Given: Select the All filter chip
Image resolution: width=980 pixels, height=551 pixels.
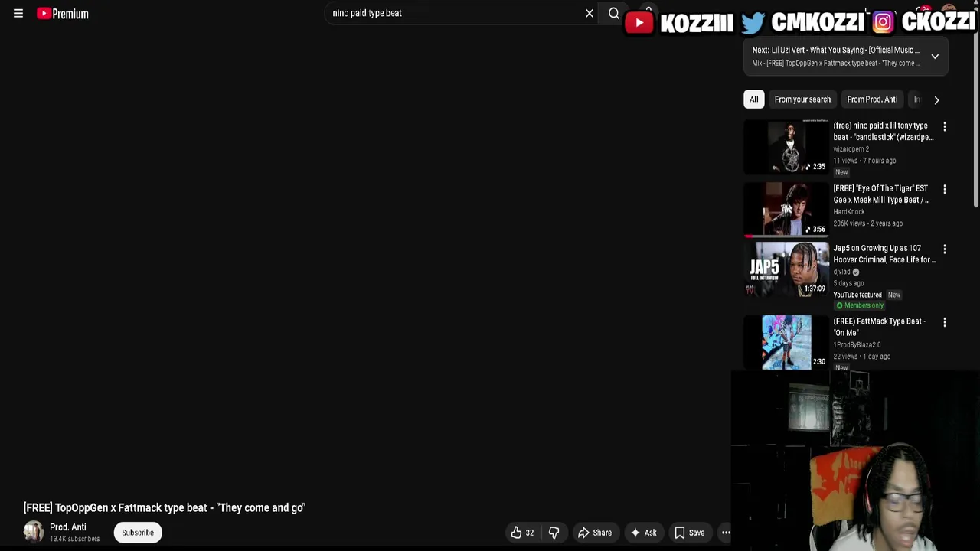Looking at the screenshot, I should [x=753, y=99].
